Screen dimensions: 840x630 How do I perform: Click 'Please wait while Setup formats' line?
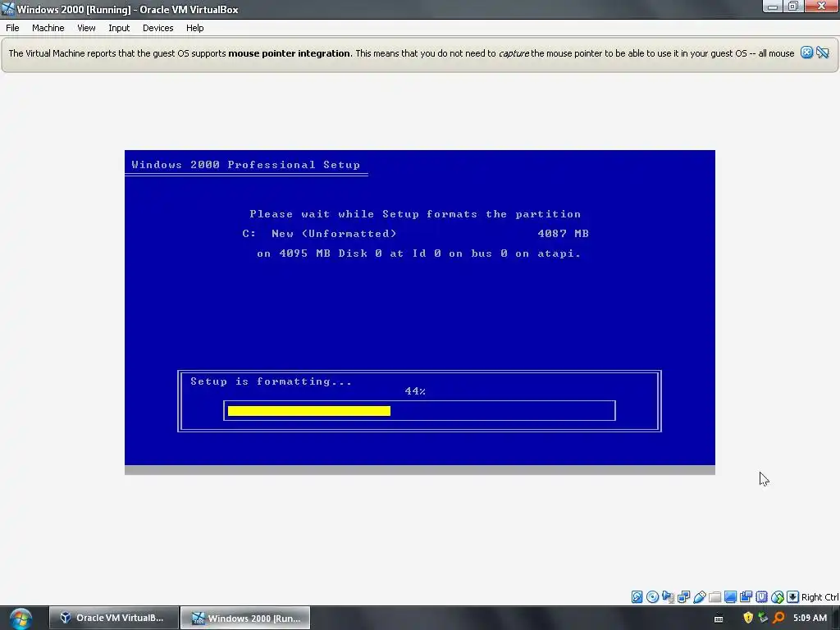[x=415, y=214]
